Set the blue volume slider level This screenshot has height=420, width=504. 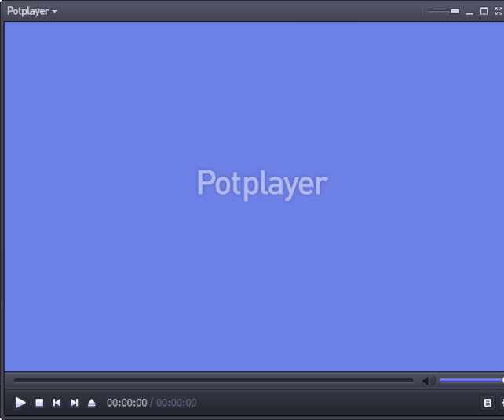click(x=471, y=381)
